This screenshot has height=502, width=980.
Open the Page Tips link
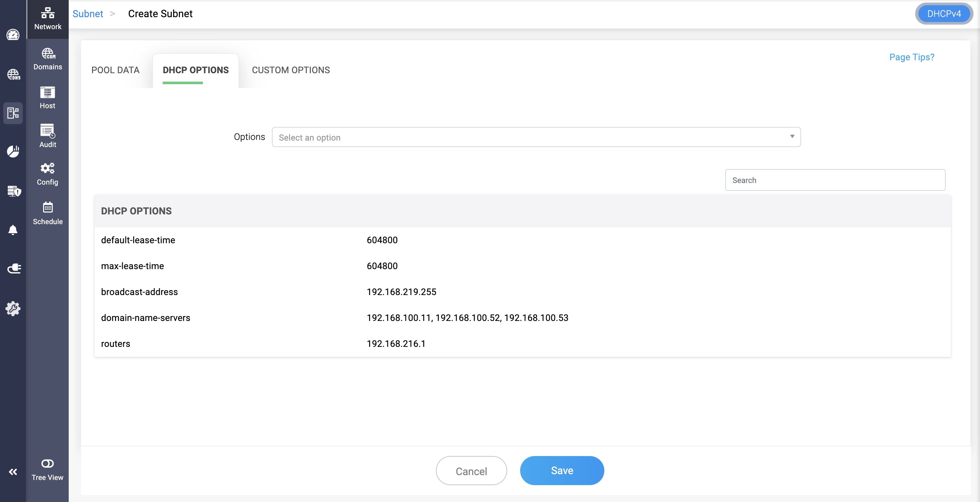pyautogui.click(x=911, y=57)
